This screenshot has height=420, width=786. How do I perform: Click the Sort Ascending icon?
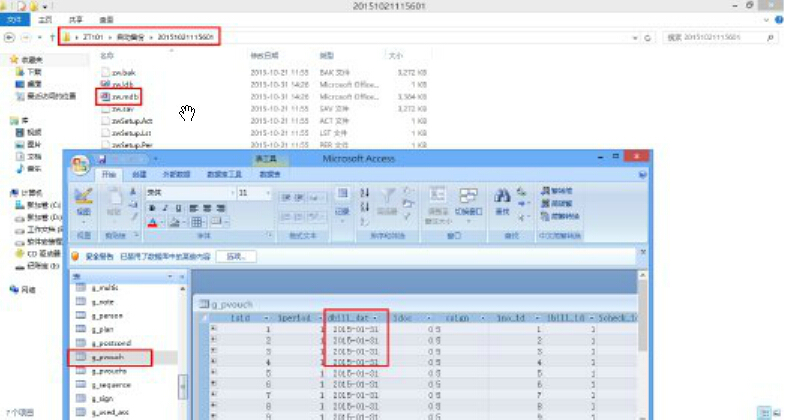coord(365,193)
